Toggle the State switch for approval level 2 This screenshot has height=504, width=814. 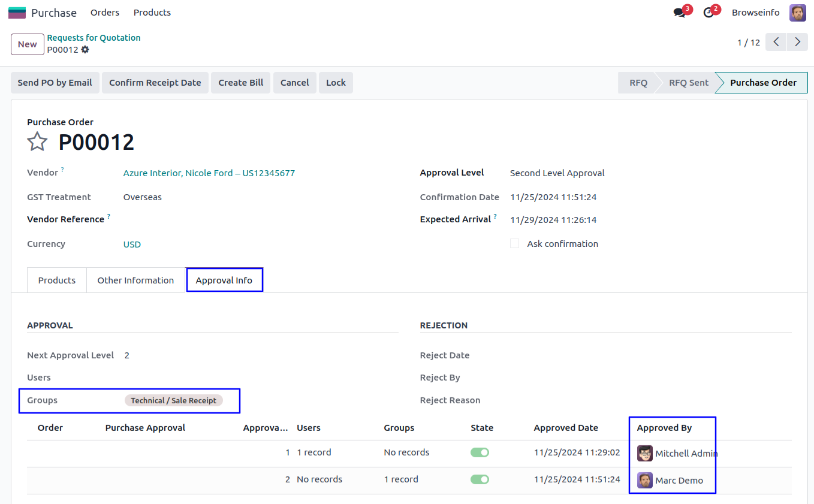pos(480,479)
